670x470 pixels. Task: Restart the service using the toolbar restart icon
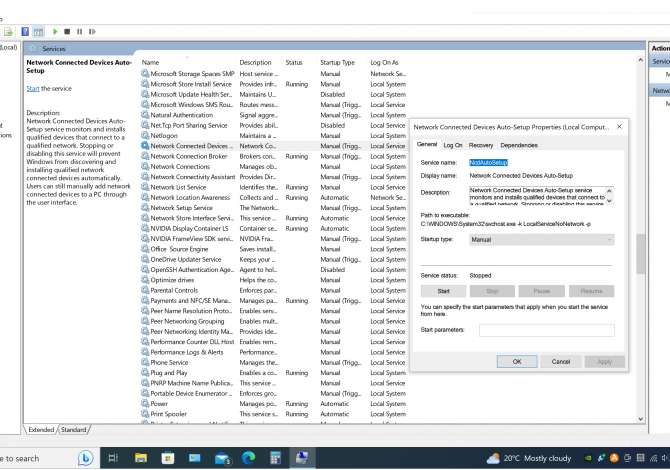click(x=92, y=32)
